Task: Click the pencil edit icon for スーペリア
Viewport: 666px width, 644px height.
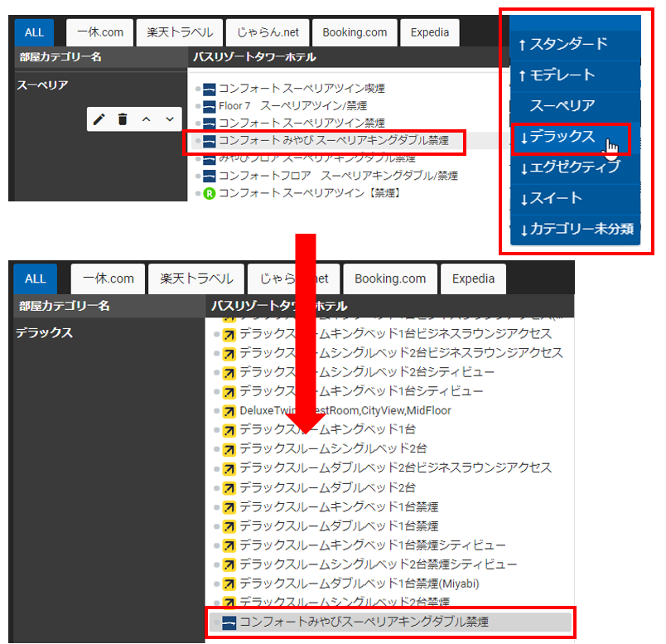Action: (x=99, y=119)
